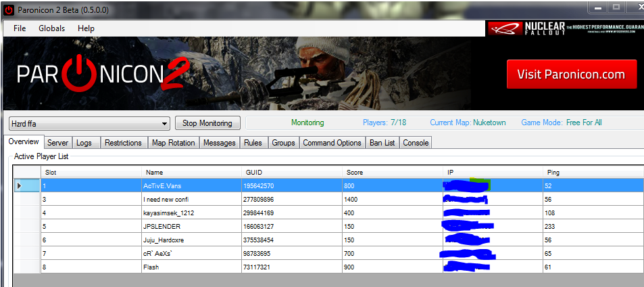Image resolution: width=644 pixels, height=287 pixels.
Task: Switch to the Server tab
Action: point(57,143)
